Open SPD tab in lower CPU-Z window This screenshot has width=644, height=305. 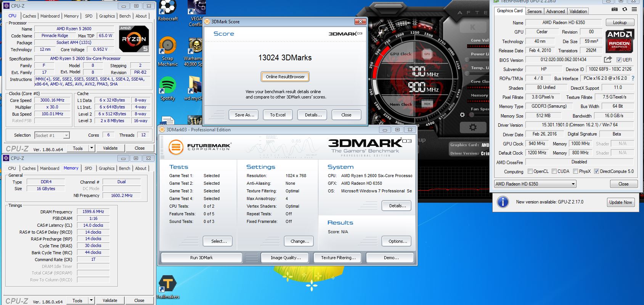(88, 168)
